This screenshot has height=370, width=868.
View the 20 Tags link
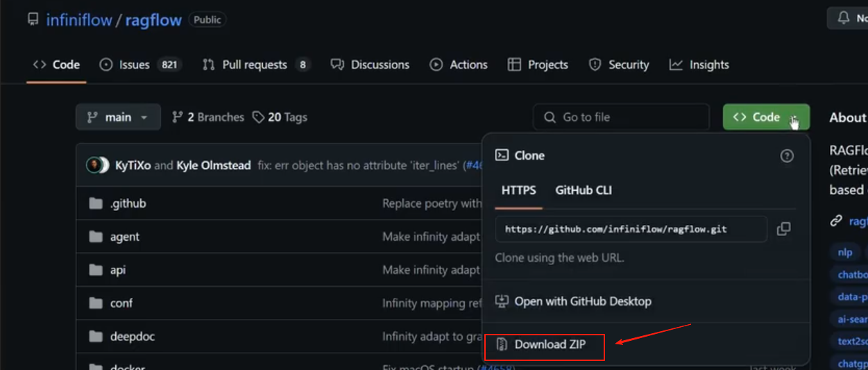280,117
